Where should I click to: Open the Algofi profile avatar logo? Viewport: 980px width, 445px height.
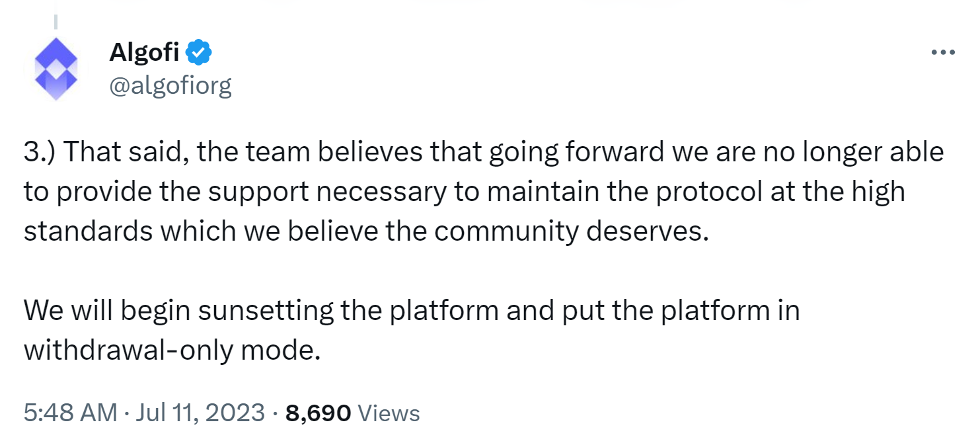click(x=56, y=69)
